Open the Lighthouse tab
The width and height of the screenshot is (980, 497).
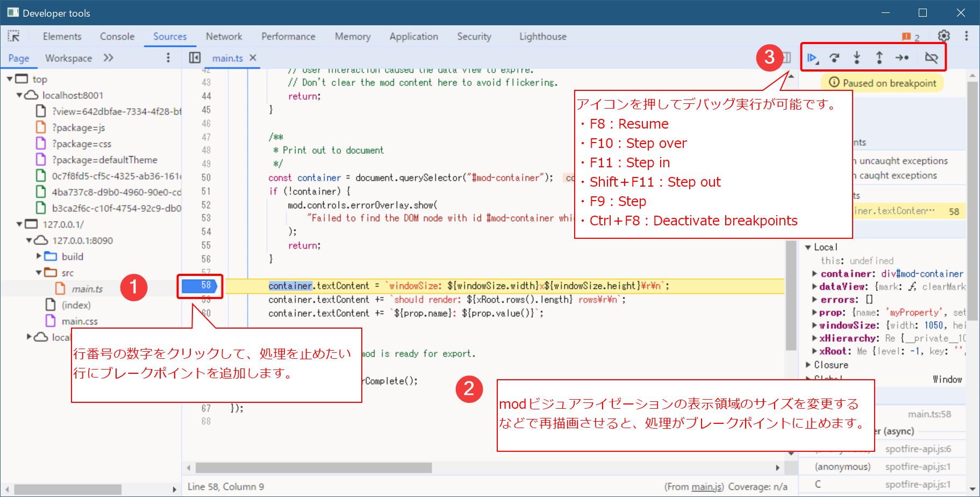pyautogui.click(x=543, y=36)
